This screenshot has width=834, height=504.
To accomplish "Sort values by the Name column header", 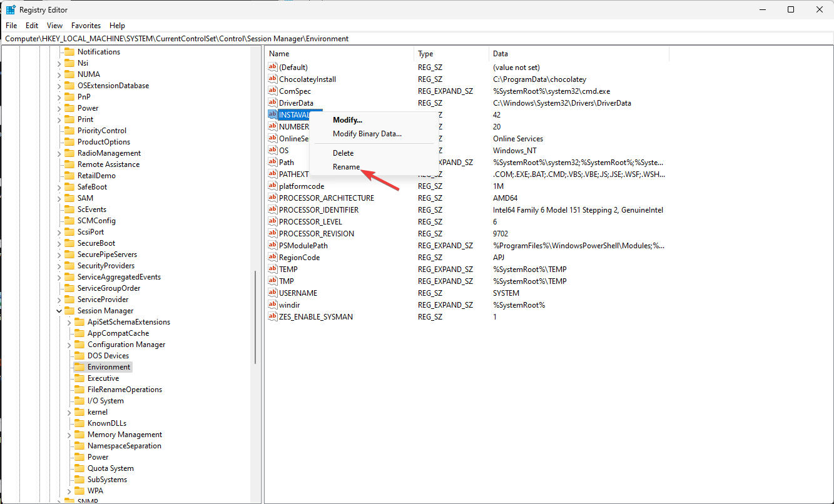I will (x=338, y=54).
